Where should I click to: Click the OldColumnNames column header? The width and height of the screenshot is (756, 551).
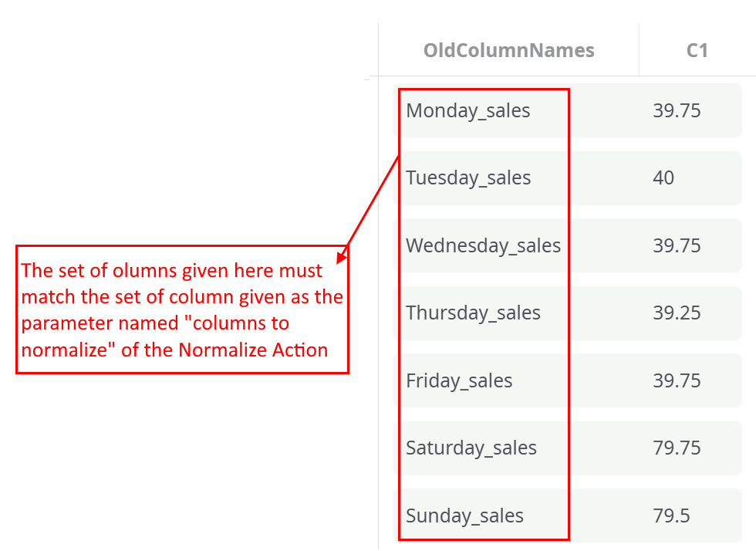coord(508,51)
